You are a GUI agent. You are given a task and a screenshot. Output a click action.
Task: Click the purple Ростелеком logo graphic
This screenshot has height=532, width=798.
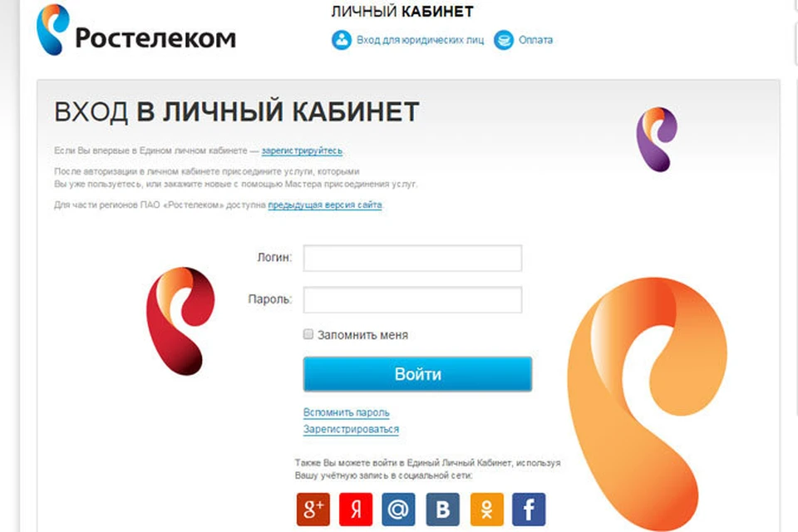point(657,139)
